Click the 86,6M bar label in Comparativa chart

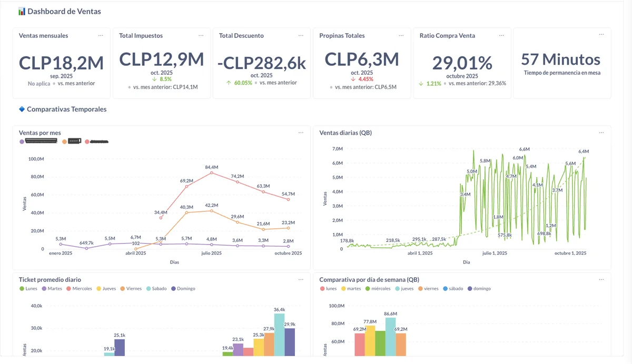click(390, 314)
